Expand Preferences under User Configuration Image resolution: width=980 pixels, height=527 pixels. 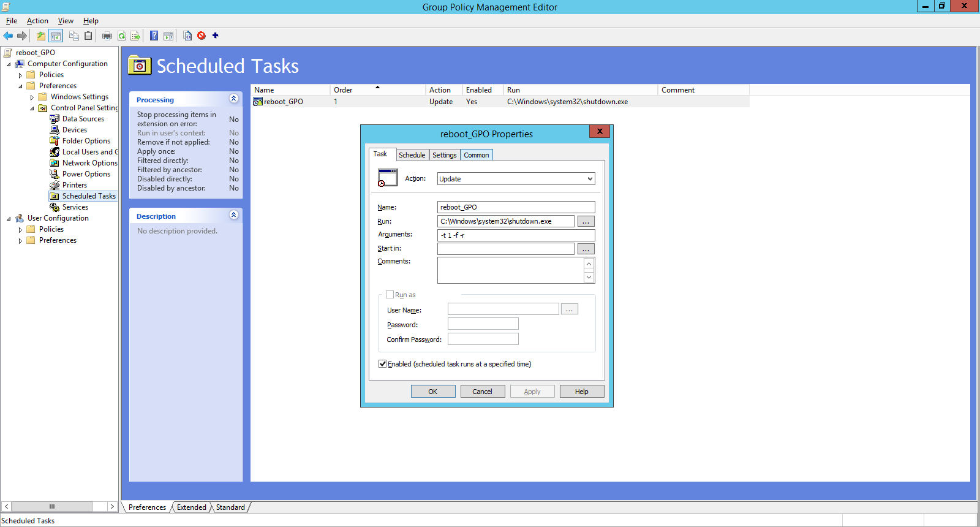point(20,241)
